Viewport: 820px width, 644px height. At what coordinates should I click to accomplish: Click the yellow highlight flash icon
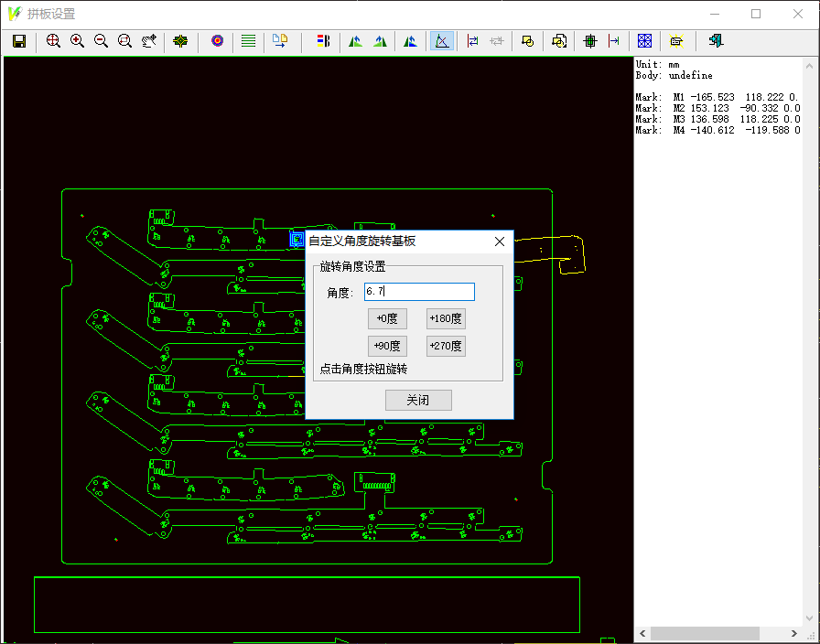[x=676, y=41]
